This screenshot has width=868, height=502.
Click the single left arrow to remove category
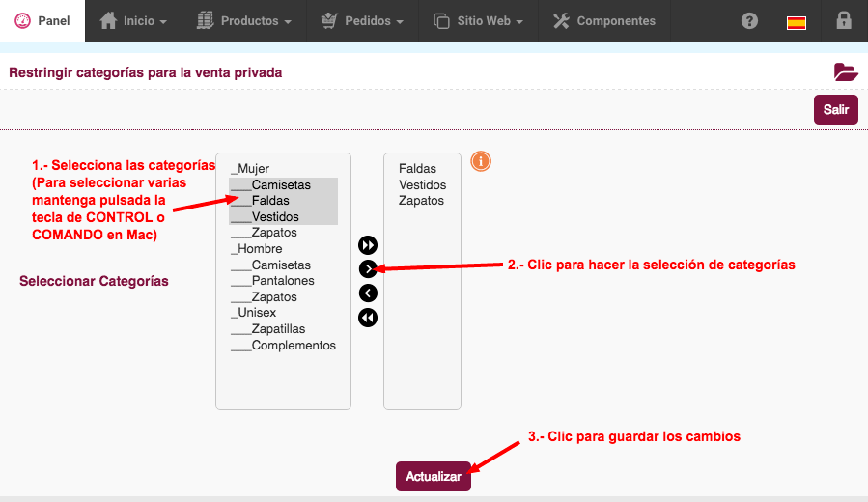[368, 293]
